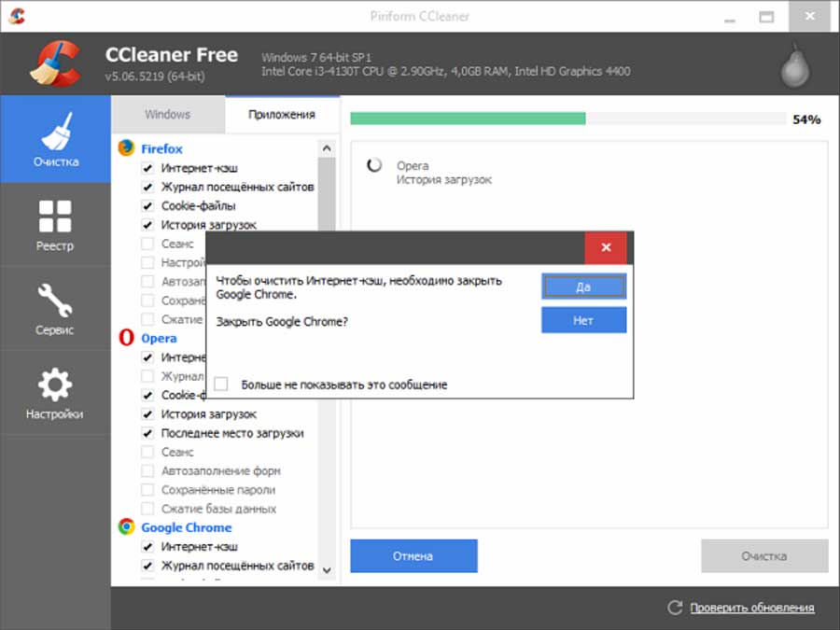Enable Firefox Сеанс checkbox
The height and width of the screenshot is (630, 840).
click(x=147, y=244)
